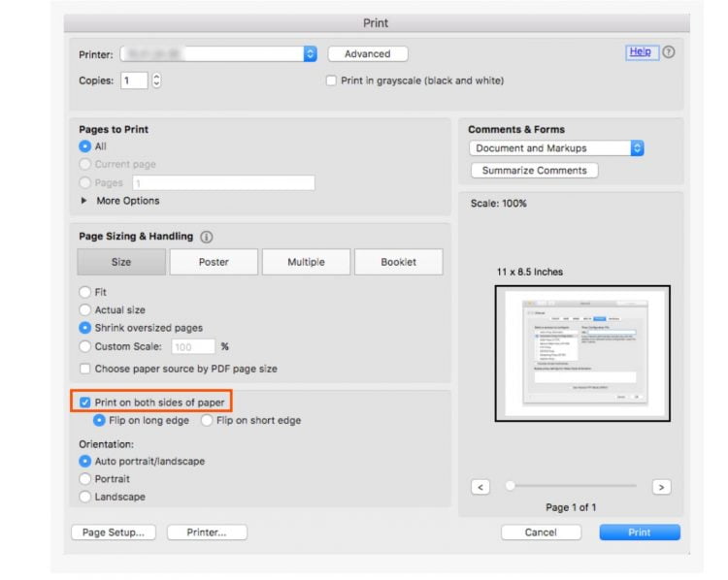Choose Auto portrait/landscape orientation
The width and height of the screenshot is (728, 580).
pos(84,461)
